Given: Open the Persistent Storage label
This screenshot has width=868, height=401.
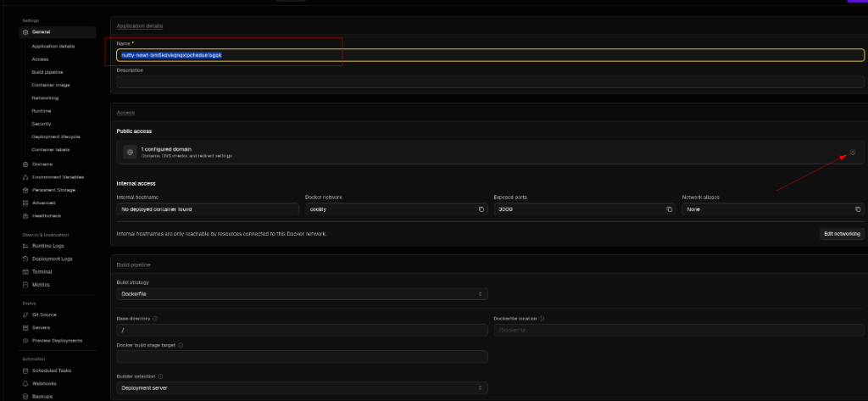Looking at the screenshot, I should point(53,190).
